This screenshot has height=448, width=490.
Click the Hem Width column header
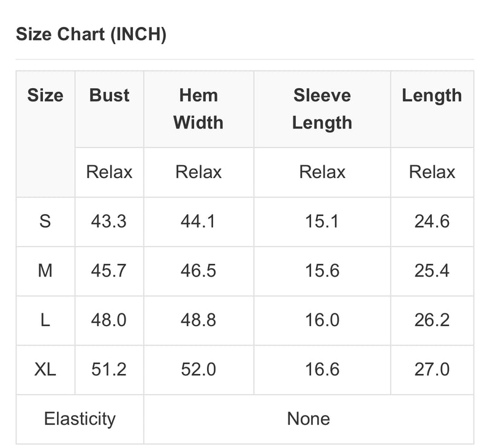[x=198, y=109]
